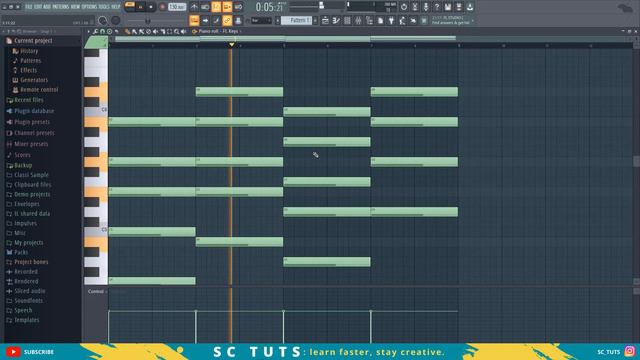Image resolution: width=640 pixels, height=360 pixels.
Task: Select the Delete tool in piano roll toolbar
Action: coord(148,31)
